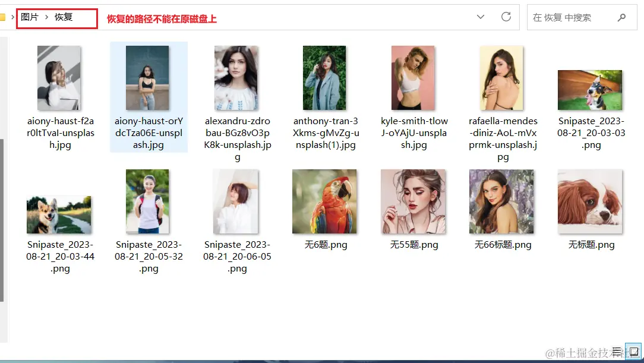Switch to details view in the status bar
This screenshot has height=363, width=644.
[x=617, y=351]
